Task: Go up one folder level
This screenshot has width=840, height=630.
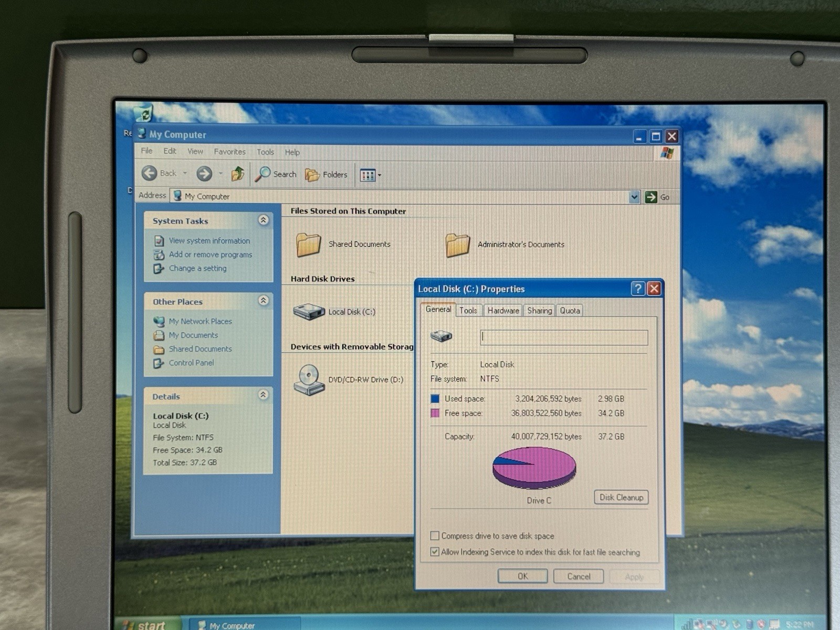Action: click(x=238, y=173)
